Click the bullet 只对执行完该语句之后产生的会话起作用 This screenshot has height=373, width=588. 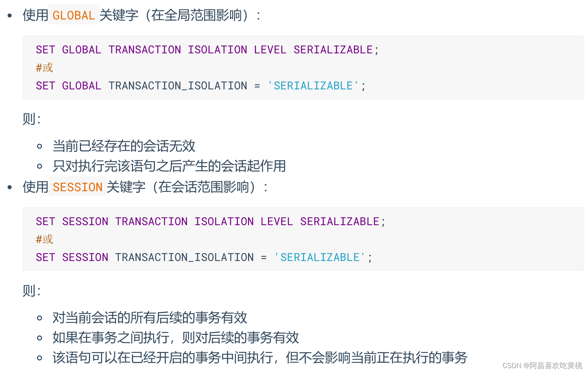pyautogui.click(x=169, y=166)
